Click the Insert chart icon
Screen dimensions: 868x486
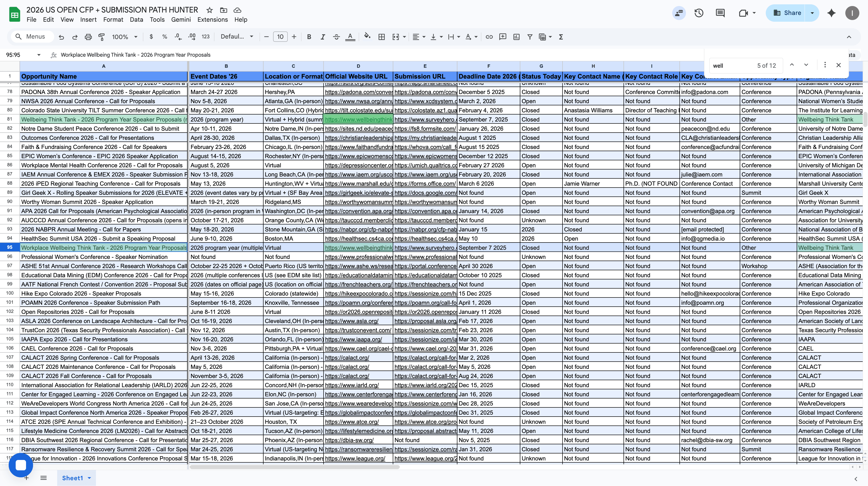(516, 37)
